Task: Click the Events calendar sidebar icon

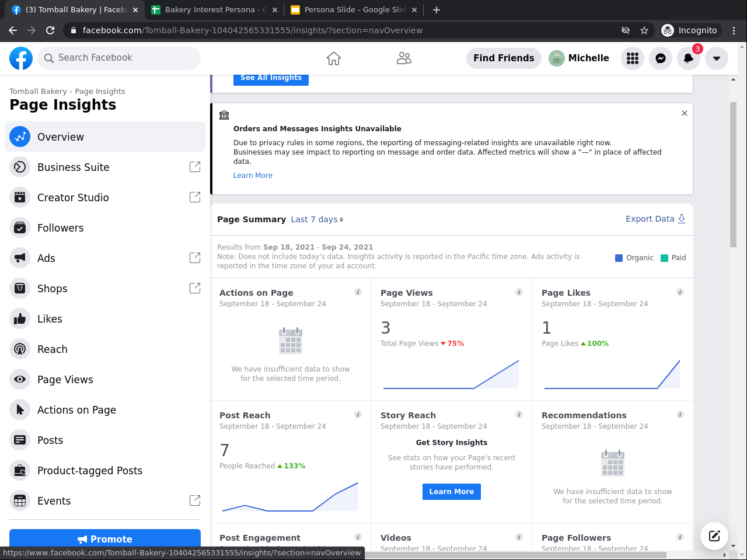Action: (x=20, y=501)
